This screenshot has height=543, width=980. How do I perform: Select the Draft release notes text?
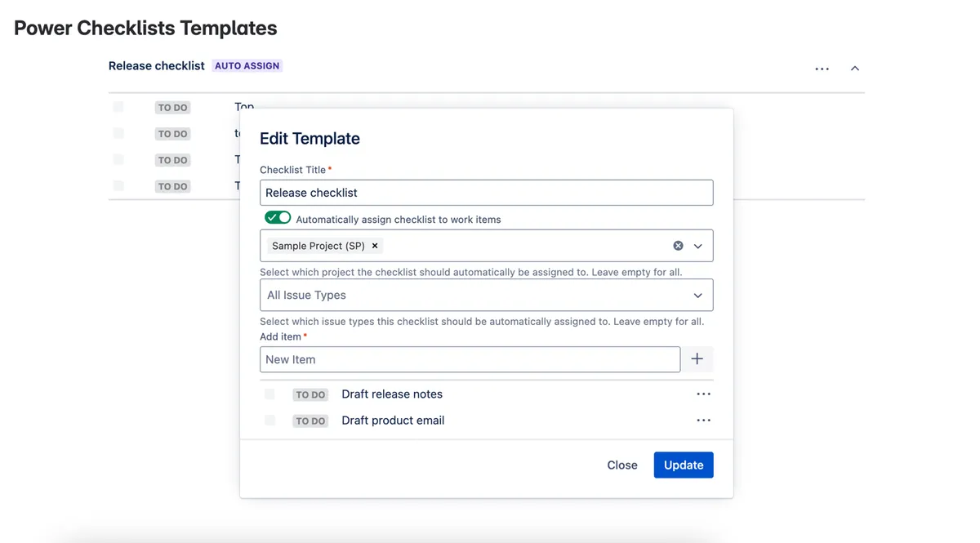click(x=392, y=394)
